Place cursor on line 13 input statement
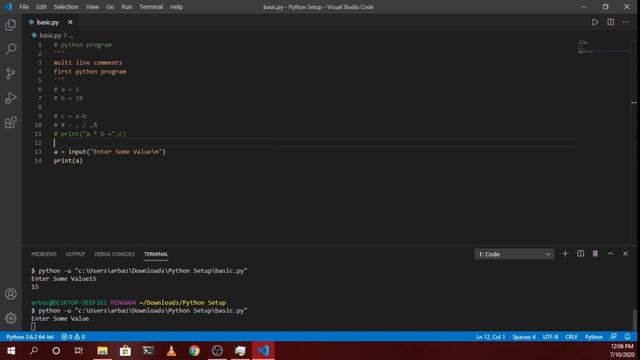The image size is (640, 360). pyautogui.click(x=109, y=152)
